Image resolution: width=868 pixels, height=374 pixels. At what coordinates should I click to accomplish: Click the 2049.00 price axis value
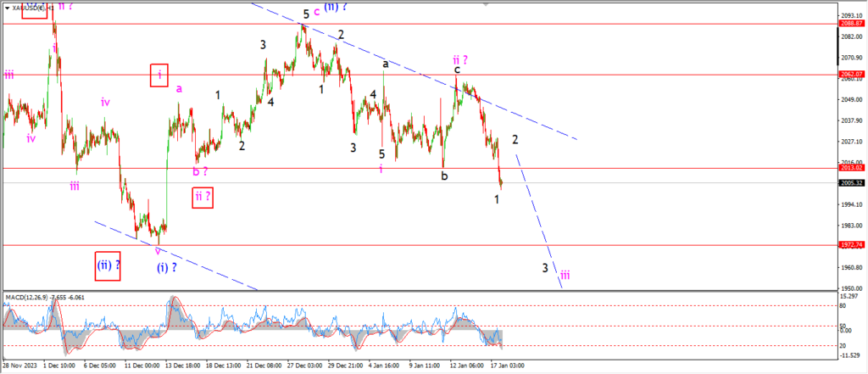[853, 100]
